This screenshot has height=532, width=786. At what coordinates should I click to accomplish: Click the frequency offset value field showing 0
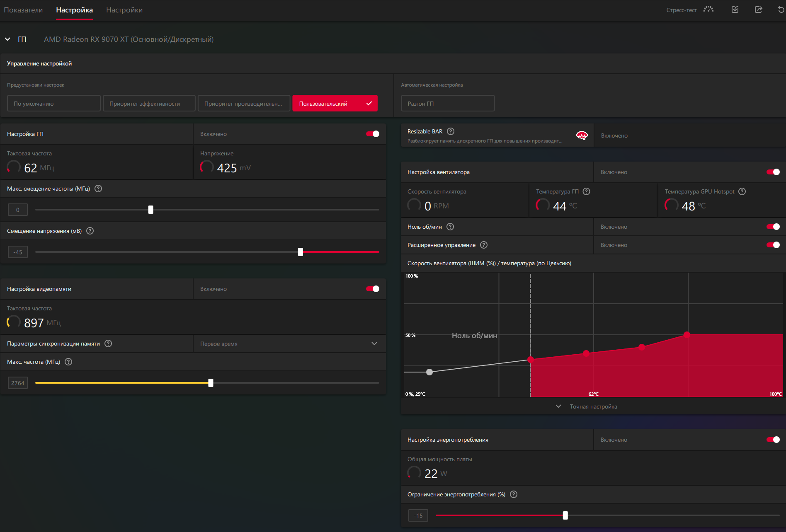coord(18,210)
